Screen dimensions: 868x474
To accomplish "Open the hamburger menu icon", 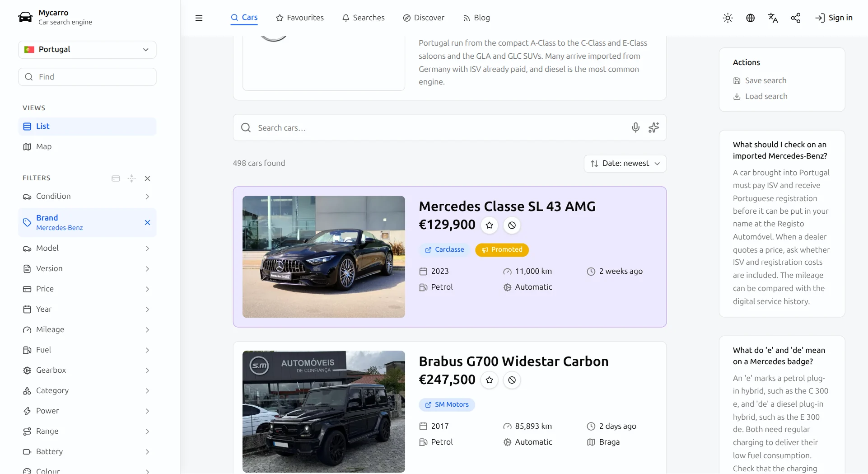I will [199, 18].
